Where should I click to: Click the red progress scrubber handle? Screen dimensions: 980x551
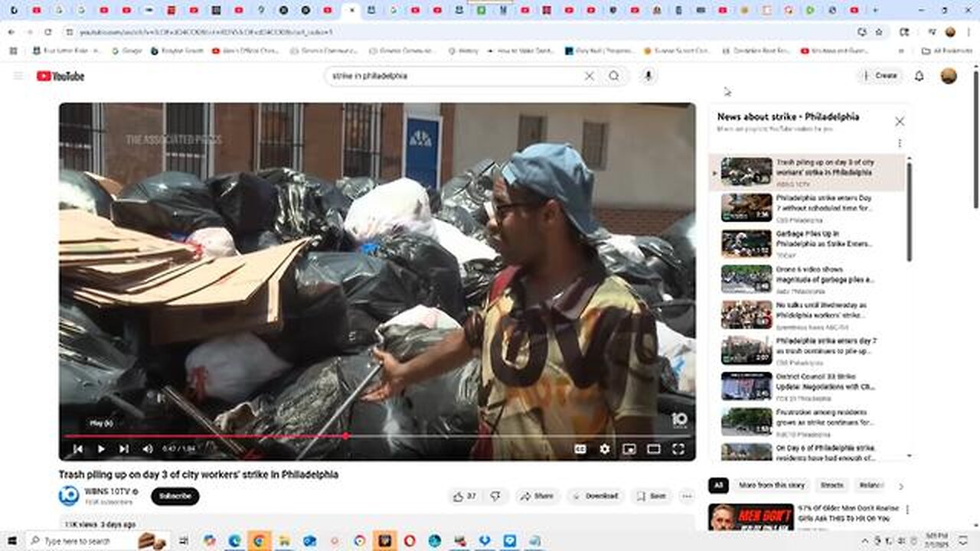pos(345,435)
